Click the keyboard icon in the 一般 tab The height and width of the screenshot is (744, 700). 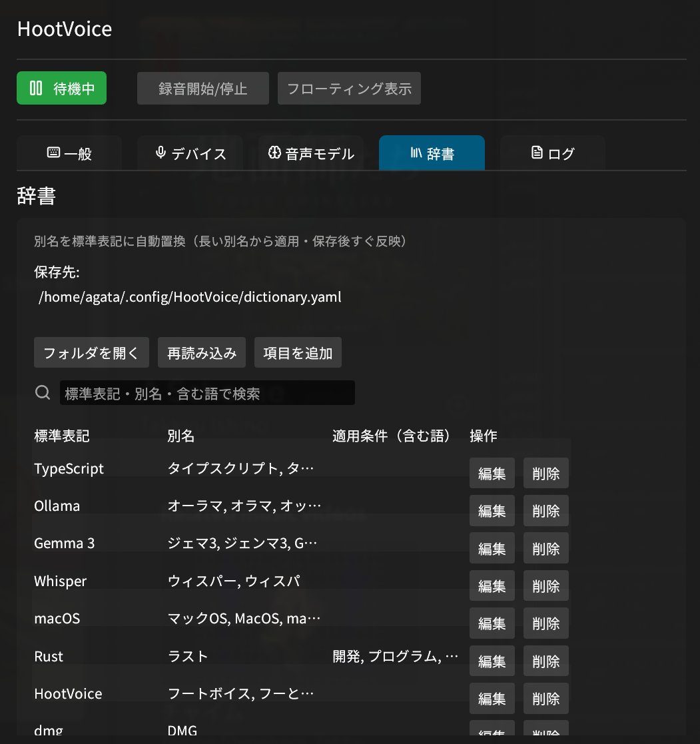54,153
